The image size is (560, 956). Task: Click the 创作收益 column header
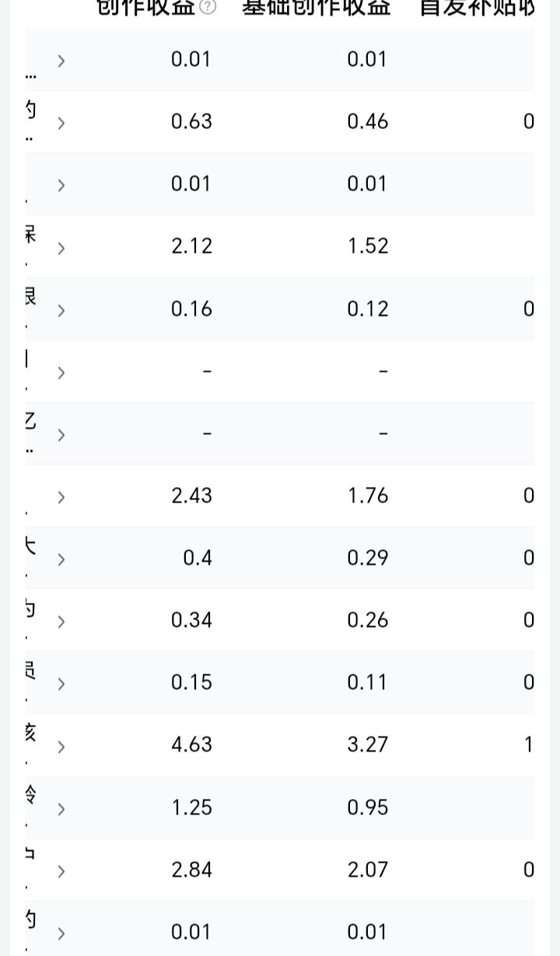(x=145, y=7)
